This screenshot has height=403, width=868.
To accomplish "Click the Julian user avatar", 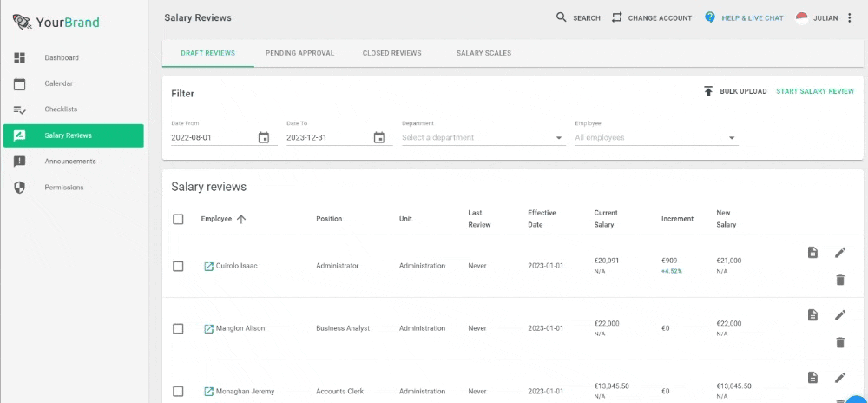I will point(801,17).
